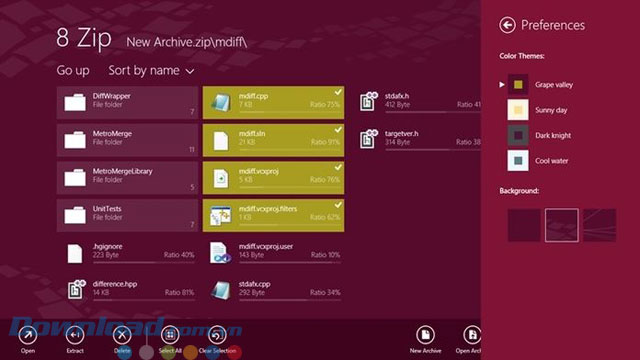This screenshot has height=360, width=640.
Task: Click the difference.hpp file name
Action: pyautogui.click(x=115, y=284)
